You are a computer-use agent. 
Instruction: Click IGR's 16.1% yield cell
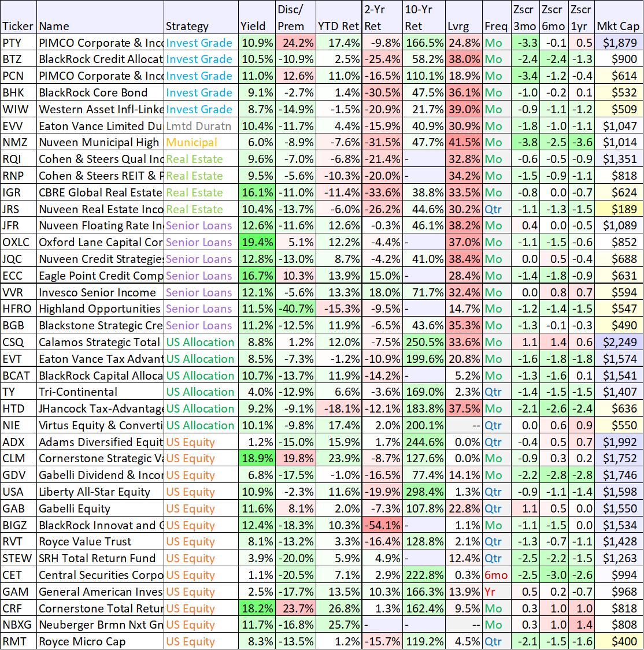pos(257,192)
